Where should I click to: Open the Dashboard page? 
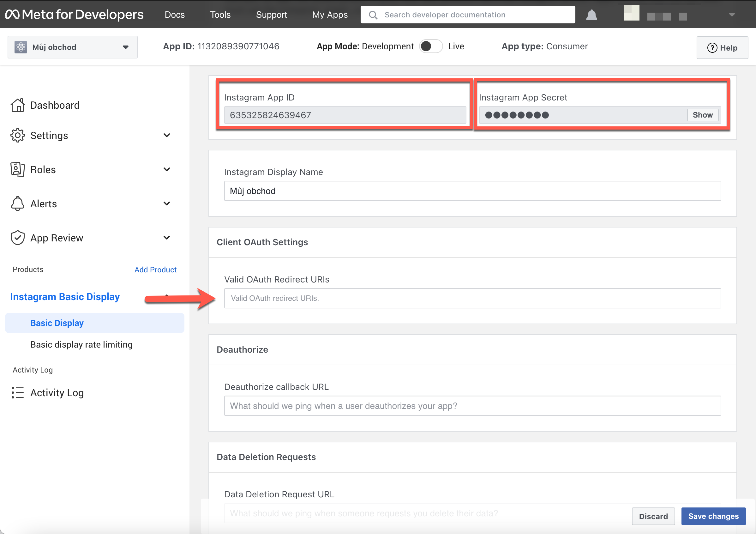[x=55, y=105]
